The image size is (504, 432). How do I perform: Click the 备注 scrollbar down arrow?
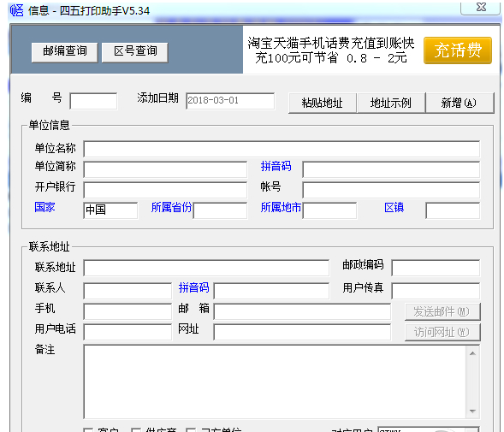pos(472,411)
